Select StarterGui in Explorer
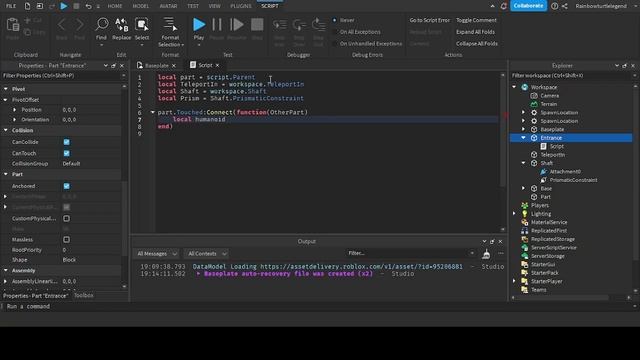640x360 pixels. [543, 264]
